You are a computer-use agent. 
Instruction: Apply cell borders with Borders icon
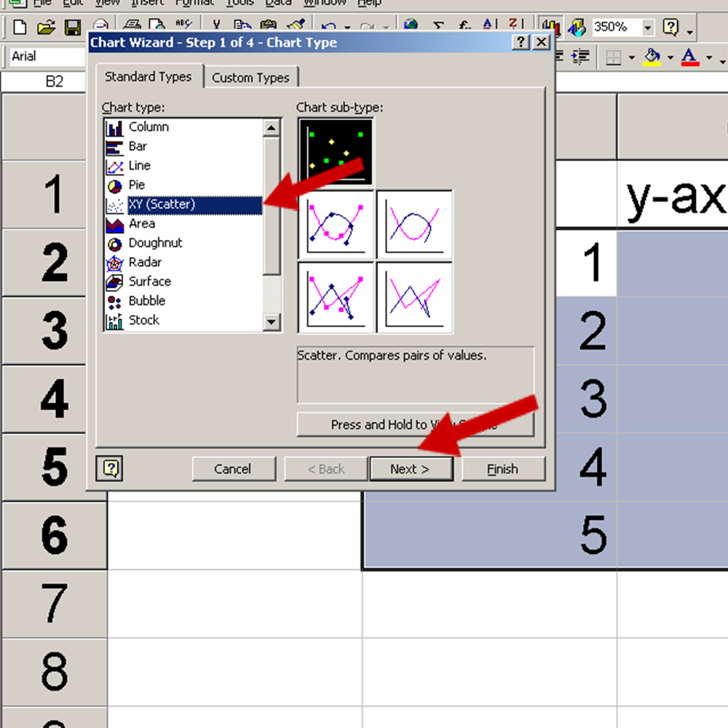point(614,58)
